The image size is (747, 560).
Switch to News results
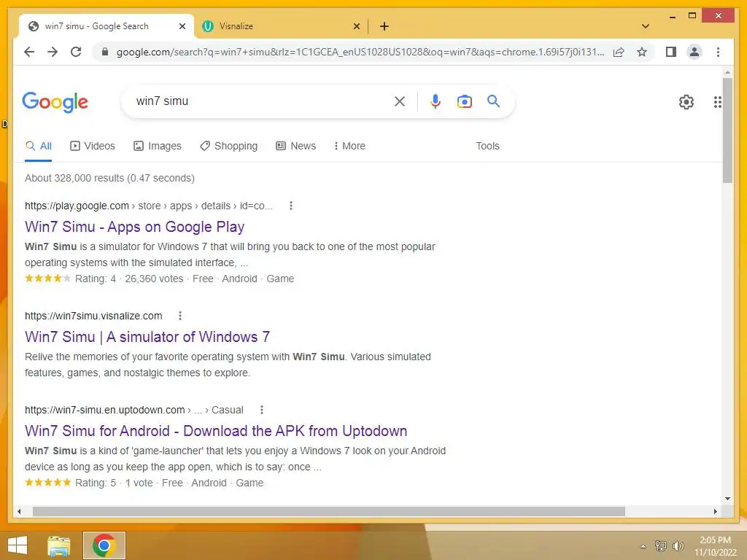tap(296, 146)
